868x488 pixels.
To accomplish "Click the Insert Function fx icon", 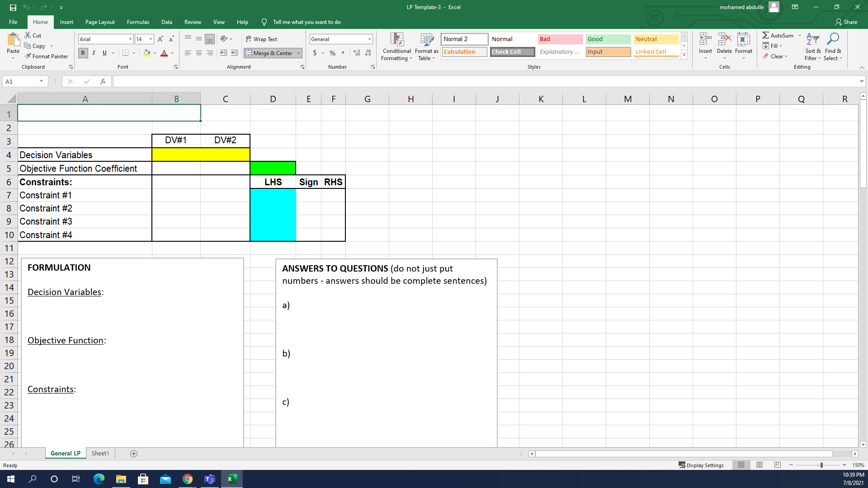I will pos(103,81).
